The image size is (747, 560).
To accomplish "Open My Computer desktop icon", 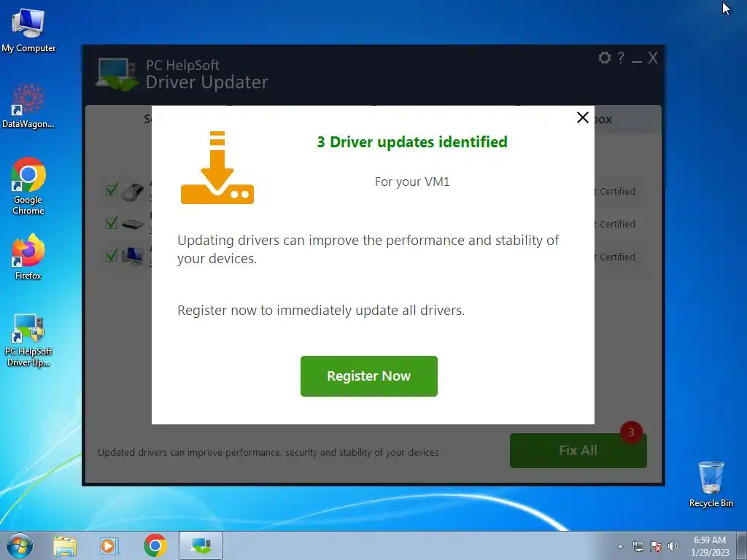I will [28, 30].
